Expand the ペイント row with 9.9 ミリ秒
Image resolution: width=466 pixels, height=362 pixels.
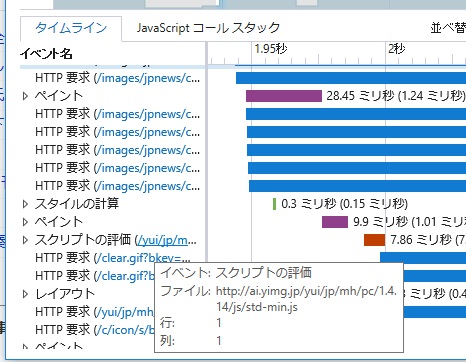coord(25,222)
